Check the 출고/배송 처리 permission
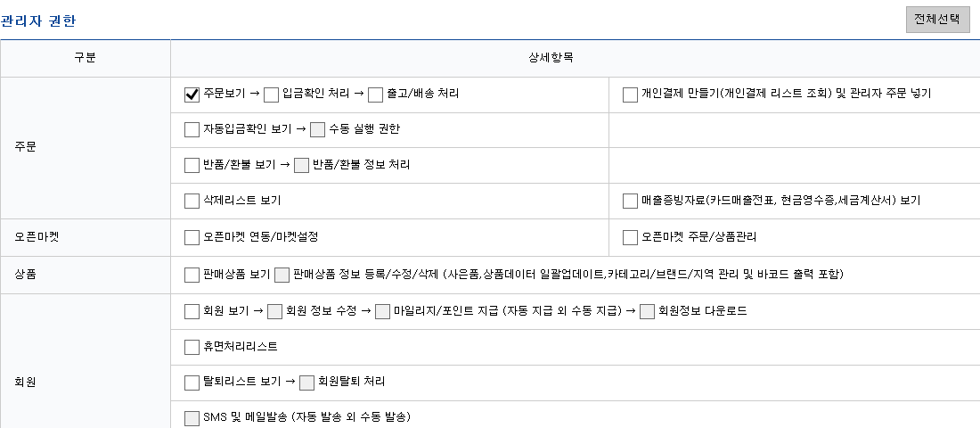Image resolution: width=980 pixels, height=428 pixels. (x=375, y=95)
